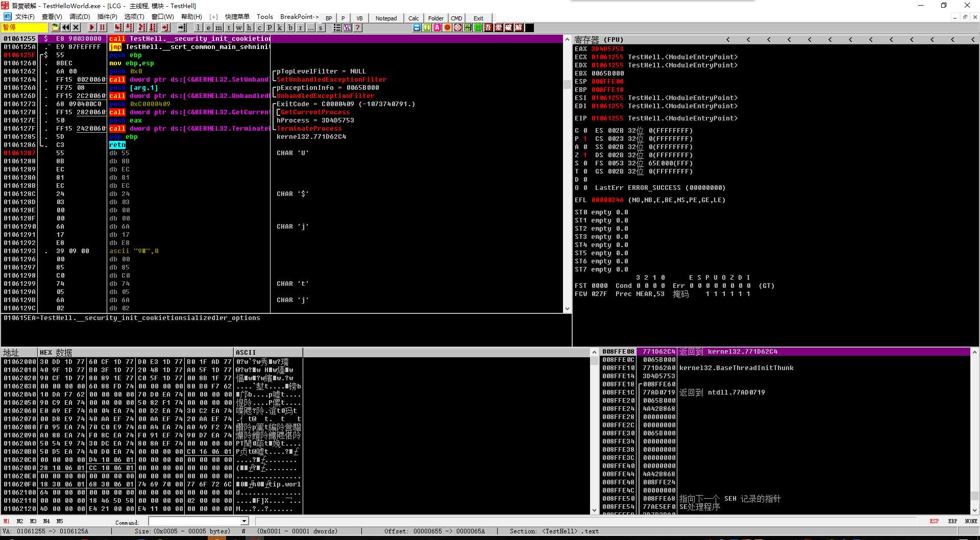Click the red question mark help icon
Screen dimensions: 980x540
pos(358,28)
